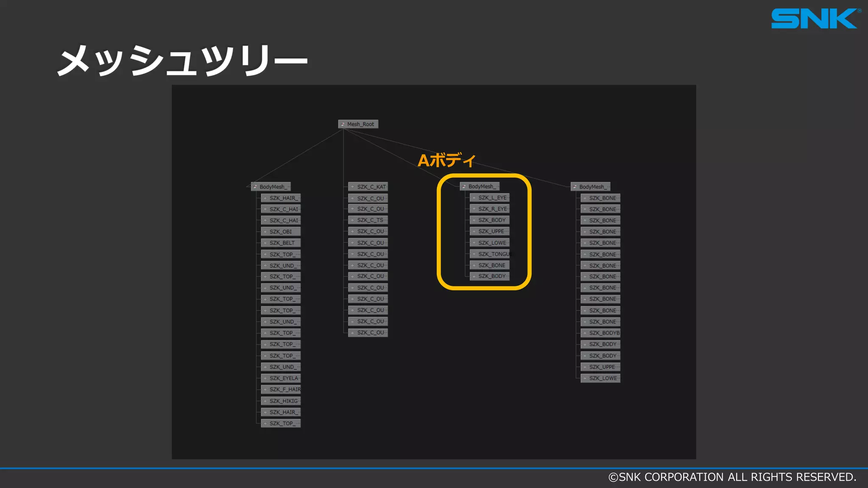
Task: Select the Mesh_Root node
Action: point(358,124)
